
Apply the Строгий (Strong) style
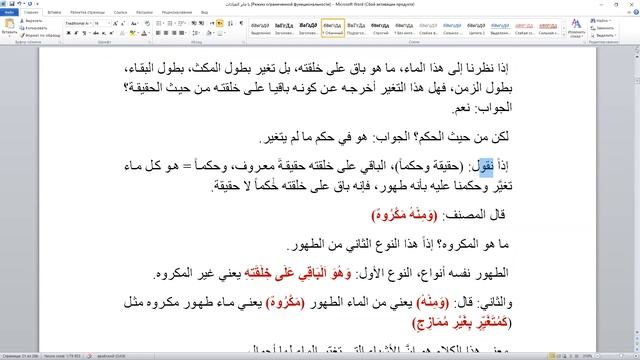380,28
